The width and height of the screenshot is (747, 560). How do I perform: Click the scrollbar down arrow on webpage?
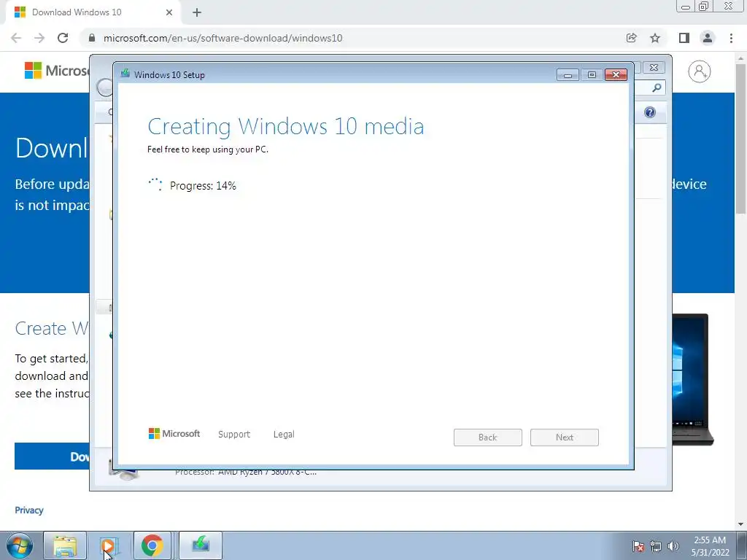click(741, 524)
